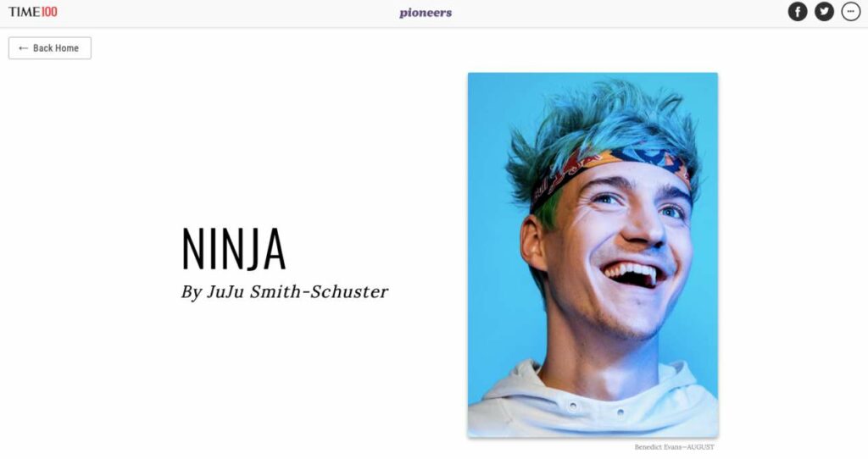Click the black TIME wordmark
Image resolution: width=868 pixels, height=459 pixels.
pyautogui.click(x=24, y=12)
